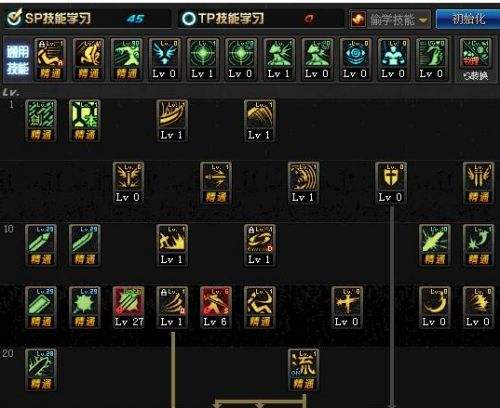Select the golden flame skill at Lv 1

coord(172,245)
